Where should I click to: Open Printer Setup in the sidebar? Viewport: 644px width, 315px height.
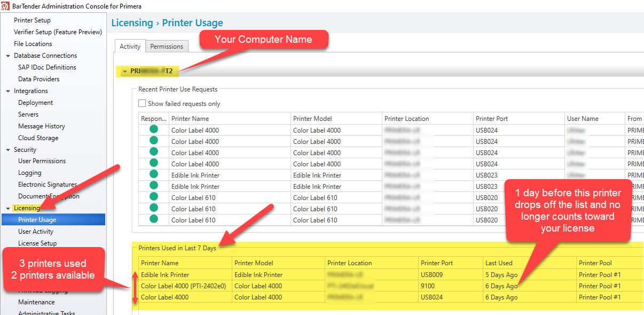click(32, 20)
